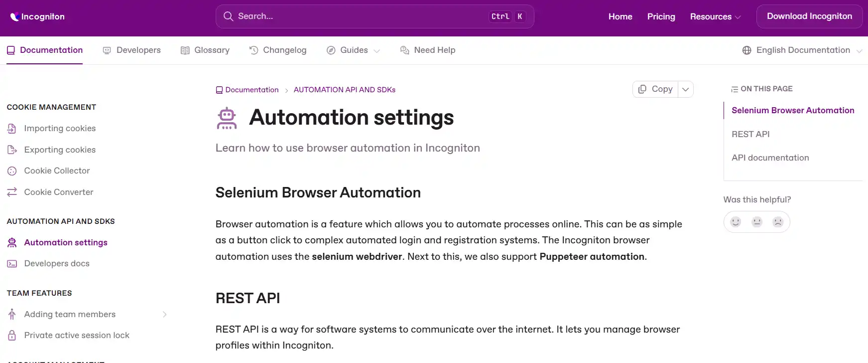Rate page with neutral face icon
Viewport: 868px width, 363px height.
757,221
